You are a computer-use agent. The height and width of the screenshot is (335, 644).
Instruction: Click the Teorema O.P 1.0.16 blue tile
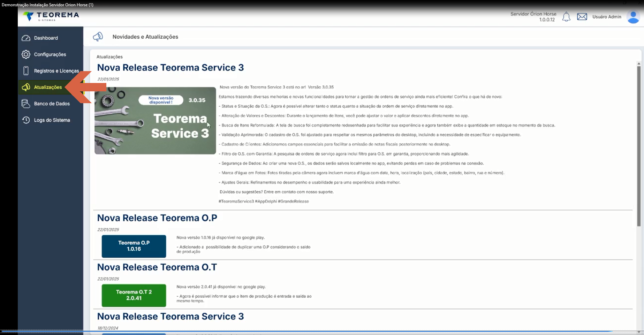point(134,246)
